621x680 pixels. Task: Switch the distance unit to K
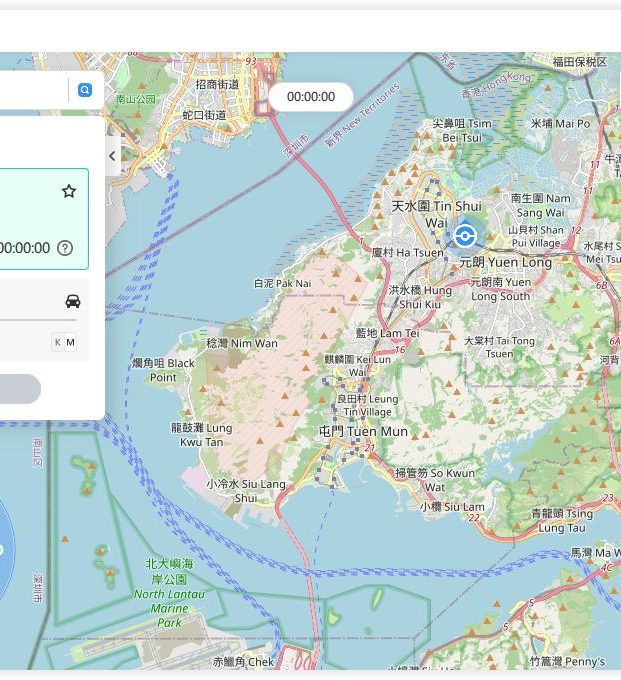tap(57, 343)
